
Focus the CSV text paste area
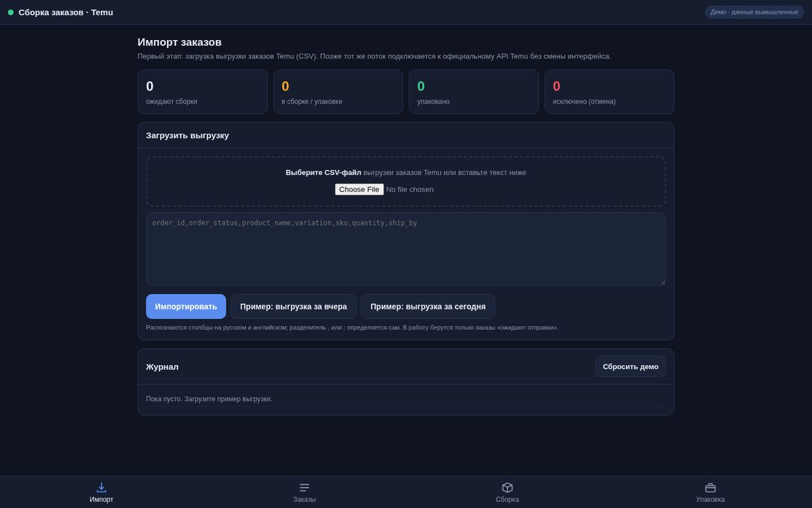[x=406, y=249]
